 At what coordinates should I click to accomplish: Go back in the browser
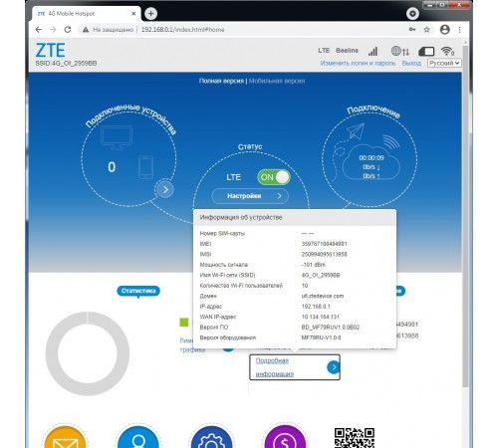click(x=39, y=30)
